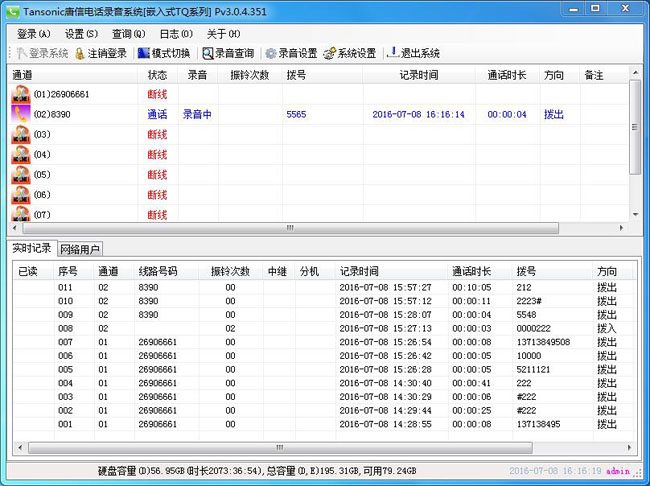This screenshot has height=486, width=650.
Task: Click the 注销登录 logout toolbar icon
Action: (x=81, y=53)
